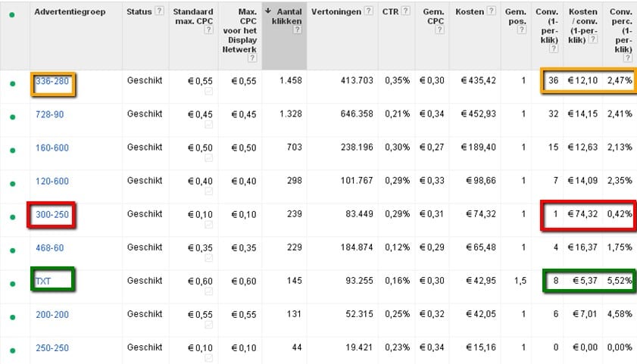Open the 728-90 ad group link

49,114
